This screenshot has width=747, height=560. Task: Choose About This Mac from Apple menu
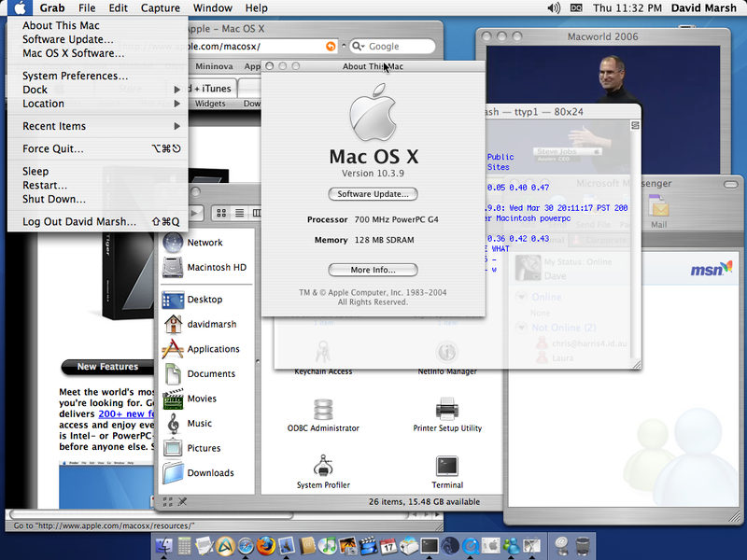[x=98, y=25]
